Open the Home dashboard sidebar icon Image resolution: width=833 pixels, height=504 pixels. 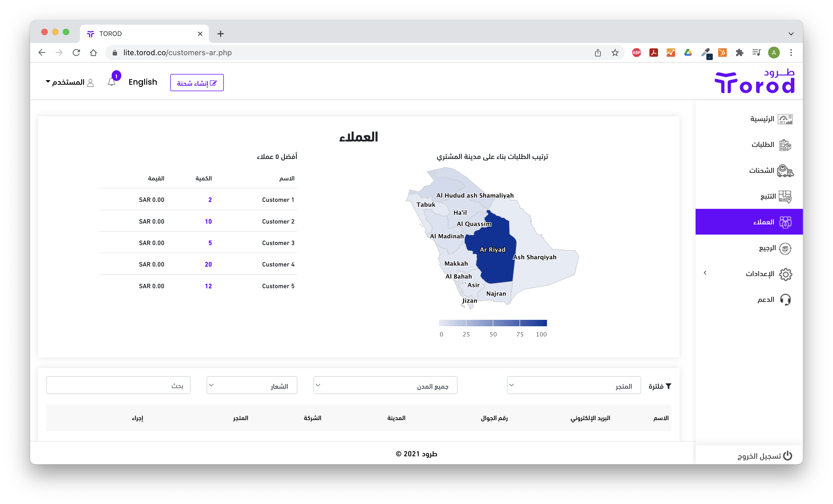785,119
